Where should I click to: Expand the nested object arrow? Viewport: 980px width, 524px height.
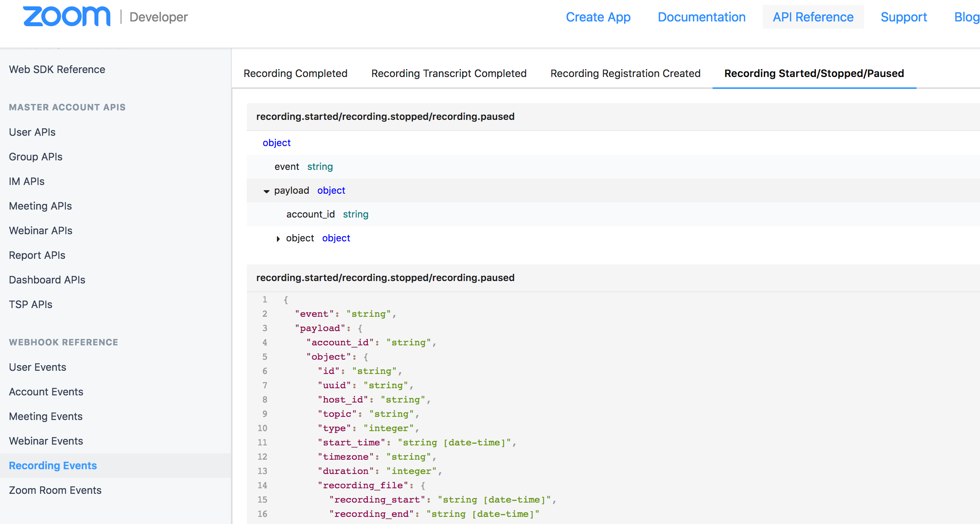coord(278,239)
